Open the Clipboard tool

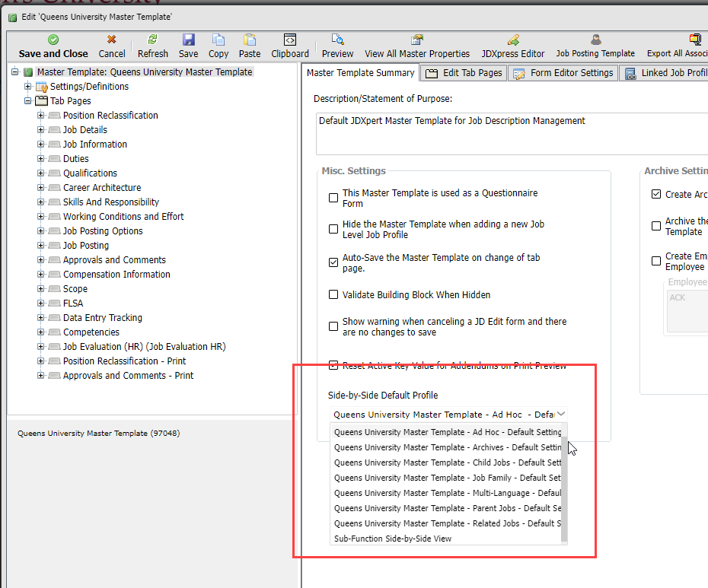click(x=289, y=40)
